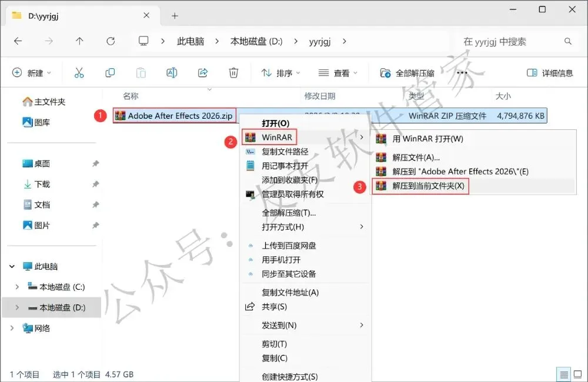Close the D:\yyrjgj tab
Image resolution: width=588 pixels, height=382 pixels.
coord(146,15)
